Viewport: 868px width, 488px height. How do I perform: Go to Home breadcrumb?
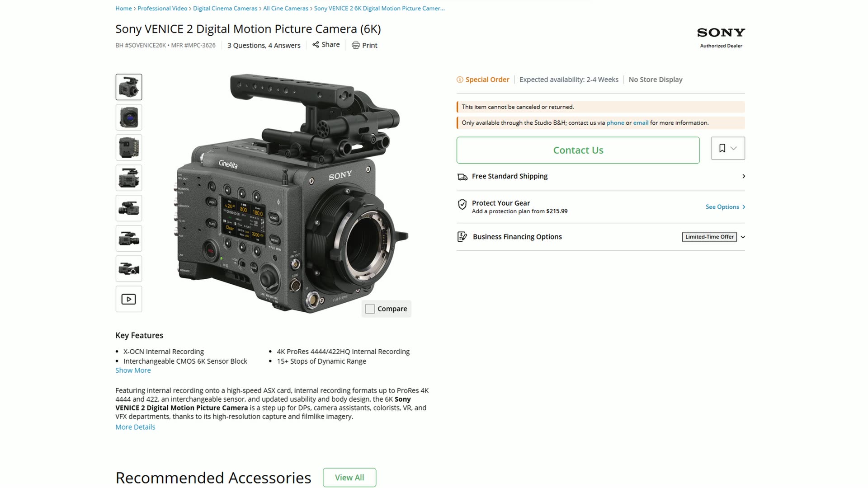point(123,8)
